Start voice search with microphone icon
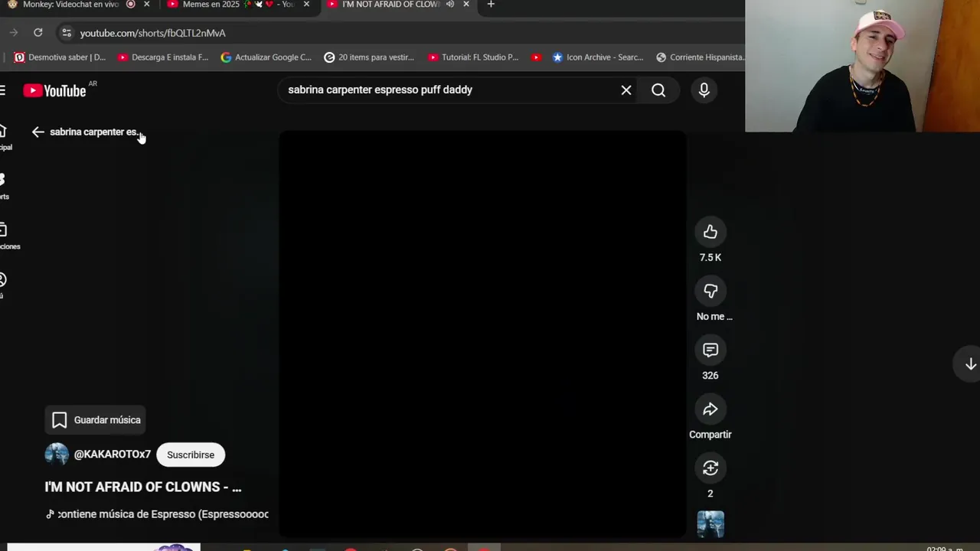Viewport: 980px width, 551px height. click(x=704, y=90)
